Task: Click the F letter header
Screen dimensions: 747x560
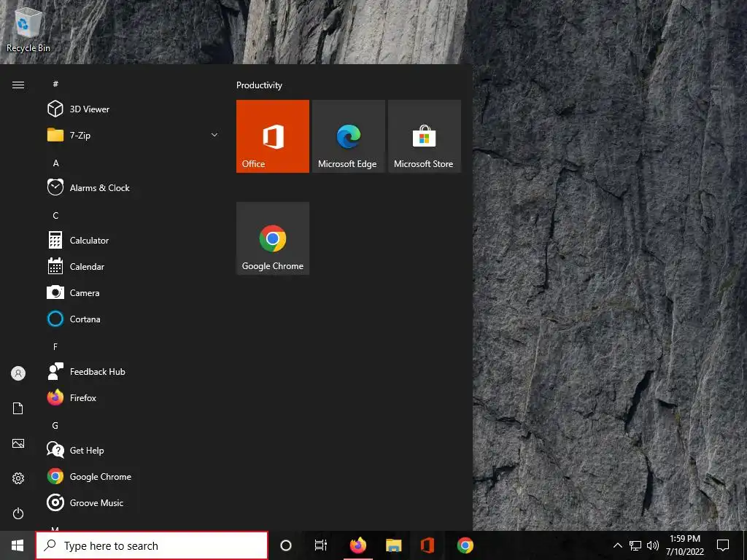Action: tap(55, 346)
